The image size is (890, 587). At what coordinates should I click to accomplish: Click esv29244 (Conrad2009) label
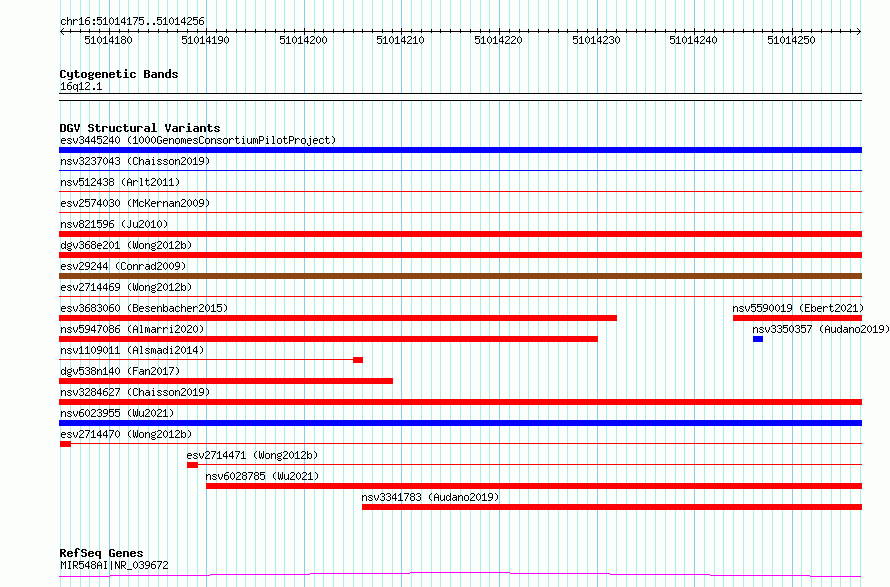coord(123,266)
